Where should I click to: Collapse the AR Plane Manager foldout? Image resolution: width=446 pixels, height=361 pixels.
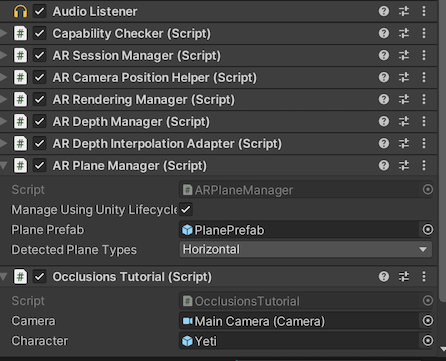3,165
